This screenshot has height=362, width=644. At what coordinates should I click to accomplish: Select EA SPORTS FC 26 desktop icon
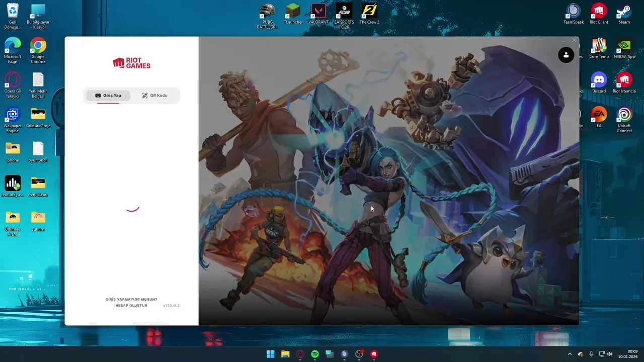point(344,17)
